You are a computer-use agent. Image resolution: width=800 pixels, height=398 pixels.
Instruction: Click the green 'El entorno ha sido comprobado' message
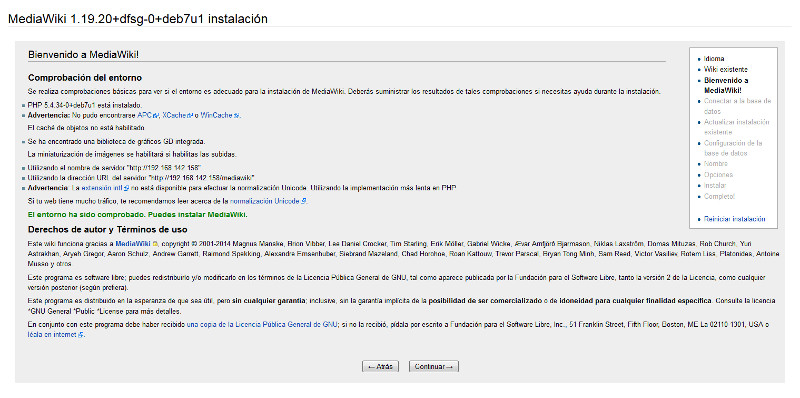(138, 214)
